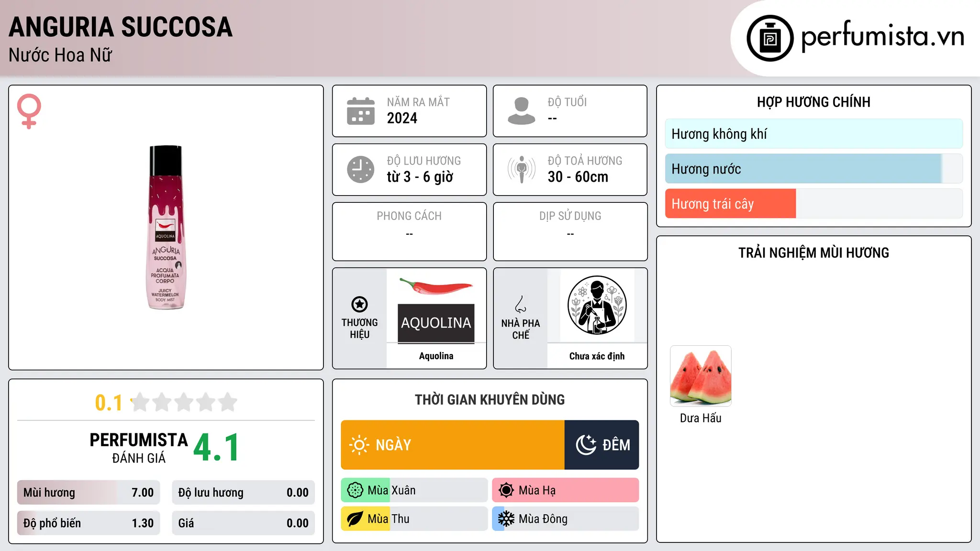Click the sun icon for Mùa Hạ

[506, 490]
